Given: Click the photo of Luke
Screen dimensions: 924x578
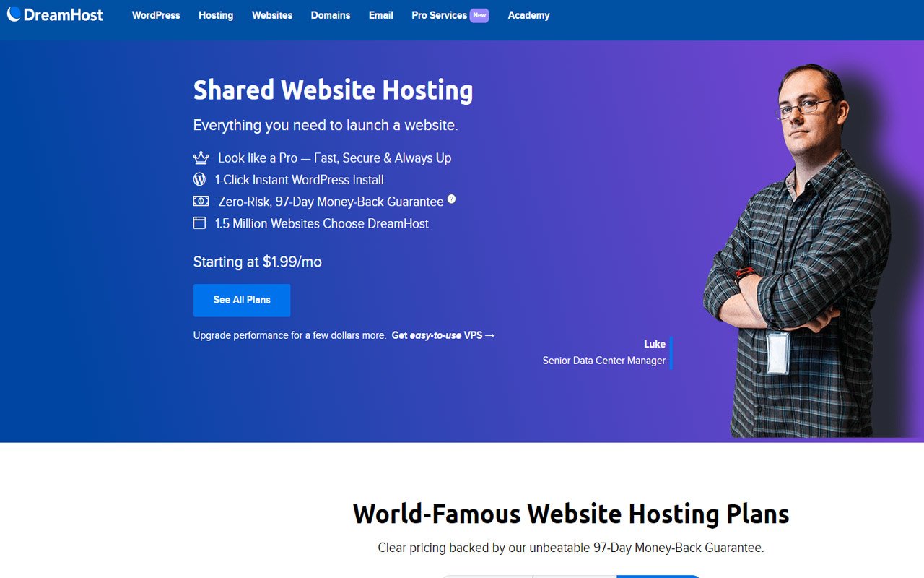Looking at the screenshot, I should pos(798,249).
